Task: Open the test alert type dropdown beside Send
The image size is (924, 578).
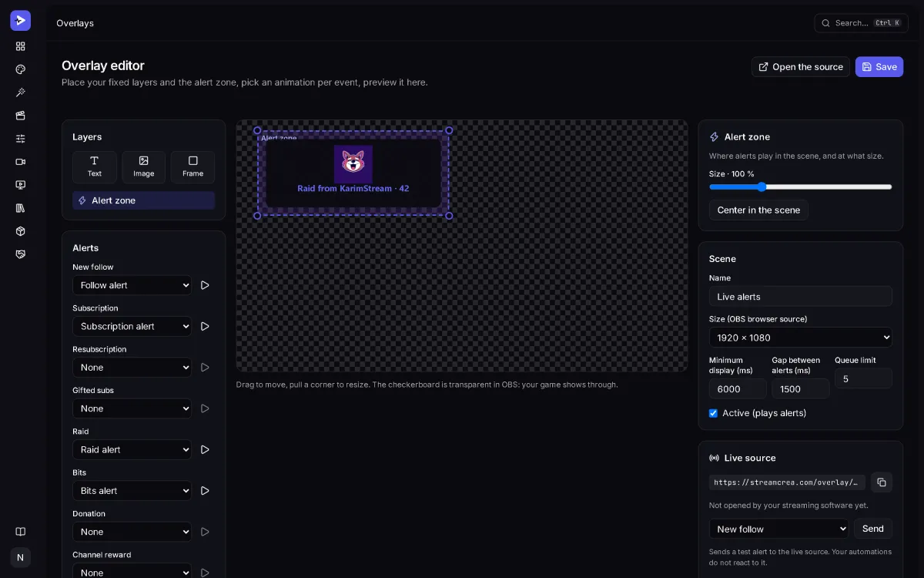Action: 779,529
